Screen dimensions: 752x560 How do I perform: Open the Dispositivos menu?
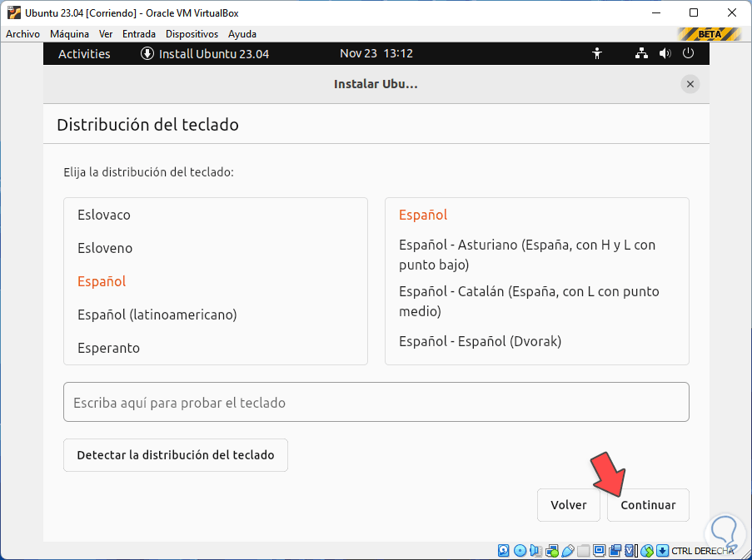pyautogui.click(x=192, y=34)
